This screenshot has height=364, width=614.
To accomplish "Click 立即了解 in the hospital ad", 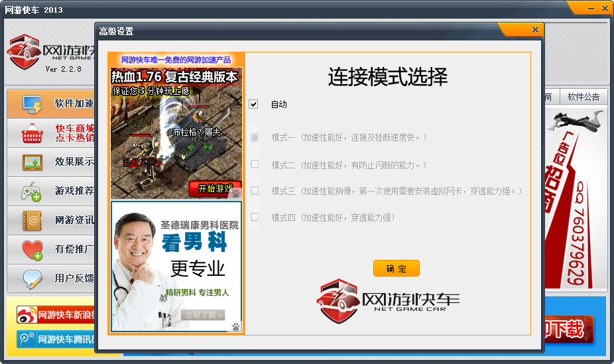I will (x=204, y=315).
